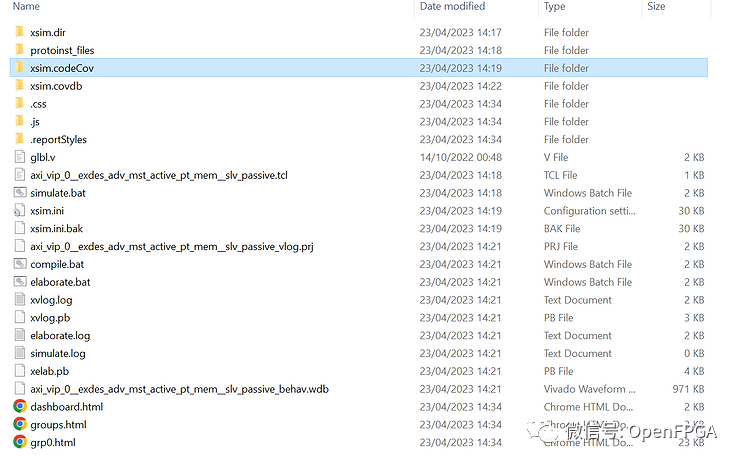Select the grp0.html file name
The width and height of the screenshot is (740, 465).
tap(53, 443)
